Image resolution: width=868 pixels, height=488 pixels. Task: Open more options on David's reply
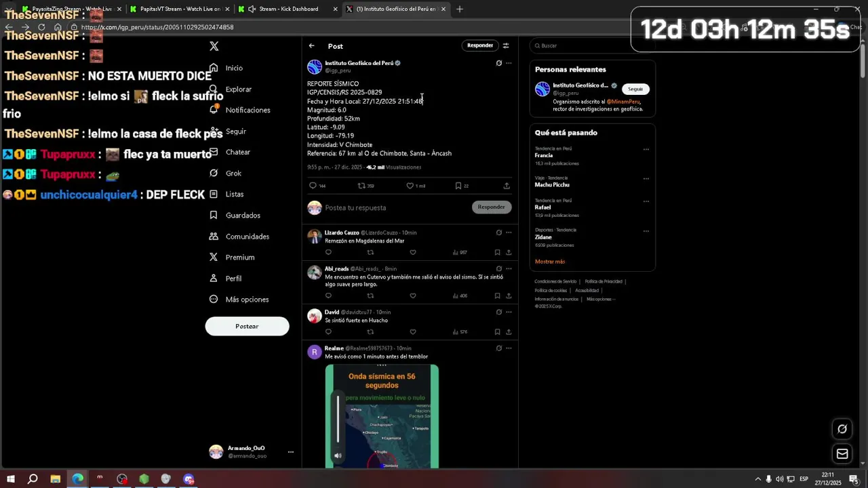[509, 312]
